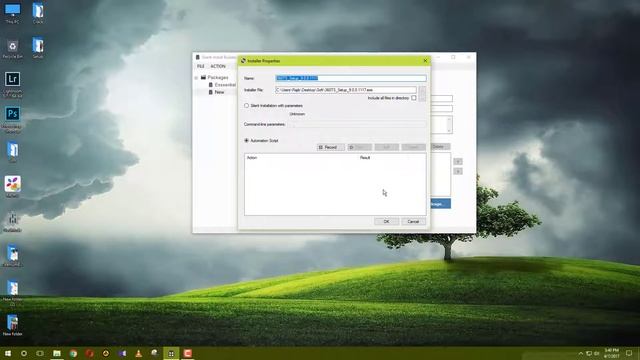The width and height of the screenshot is (640, 360).
Task: Open Lightroom desktop shortcut
Action: coord(12,84)
